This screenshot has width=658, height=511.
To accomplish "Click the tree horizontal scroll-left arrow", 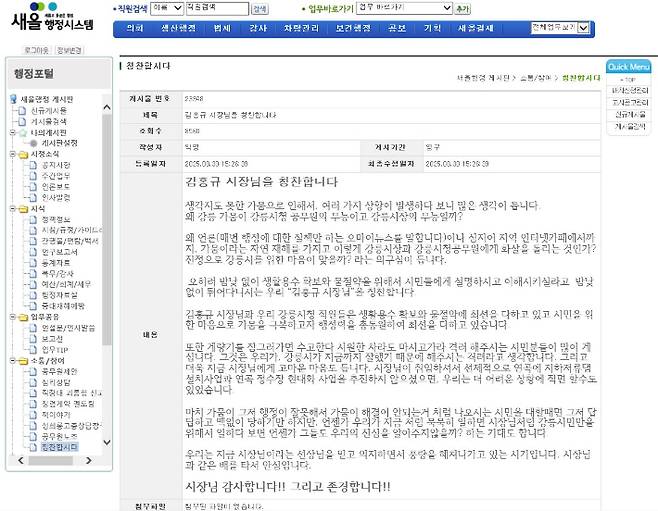I will (x=21, y=460).
